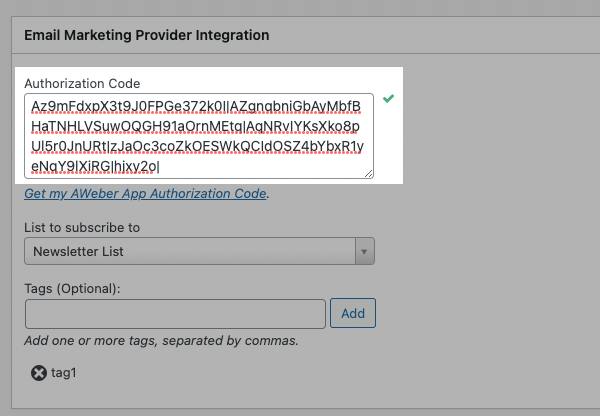This screenshot has width=600, height=416.
Task: Select the Newsletter List combo box
Action: (190, 251)
